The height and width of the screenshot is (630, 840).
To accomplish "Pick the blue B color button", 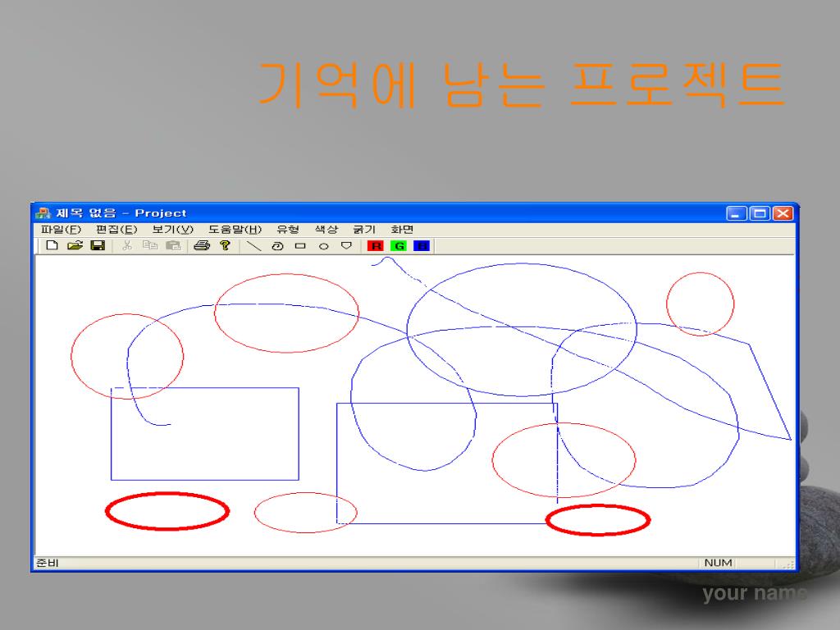I will point(422,246).
